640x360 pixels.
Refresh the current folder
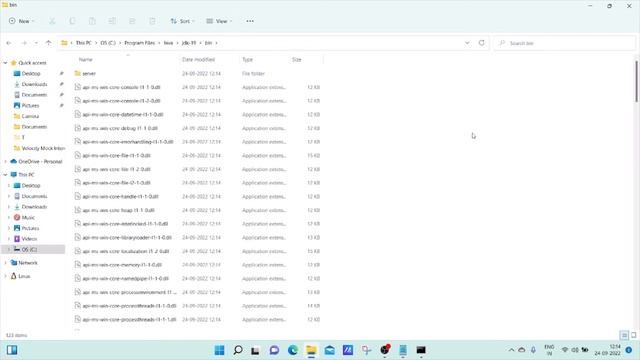click(482, 43)
